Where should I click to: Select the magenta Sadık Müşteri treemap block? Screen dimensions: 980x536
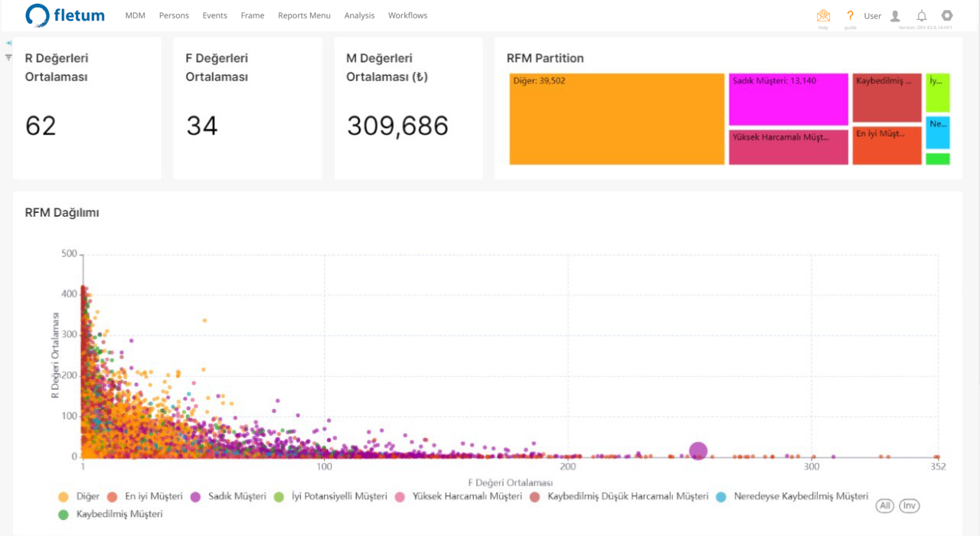(789, 100)
